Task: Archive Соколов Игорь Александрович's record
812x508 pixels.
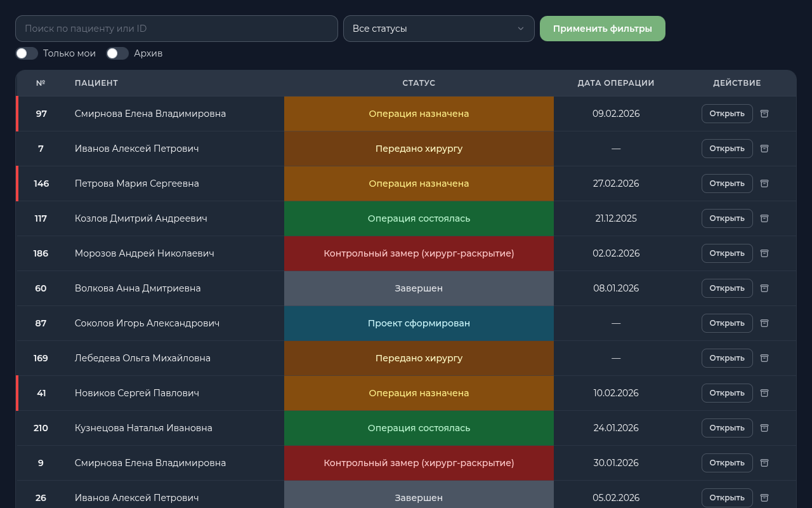Action: coord(764,323)
